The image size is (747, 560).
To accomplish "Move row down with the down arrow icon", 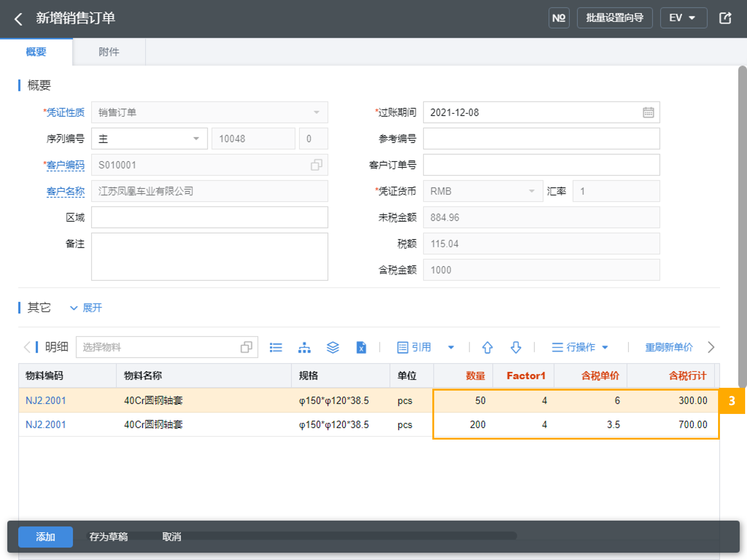I will (516, 347).
